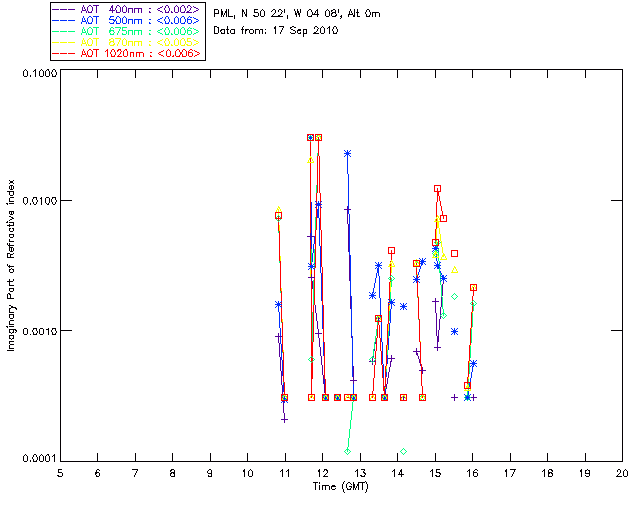Click the x-axis tick label 18
The width and height of the screenshot is (640, 512).
tap(547, 473)
